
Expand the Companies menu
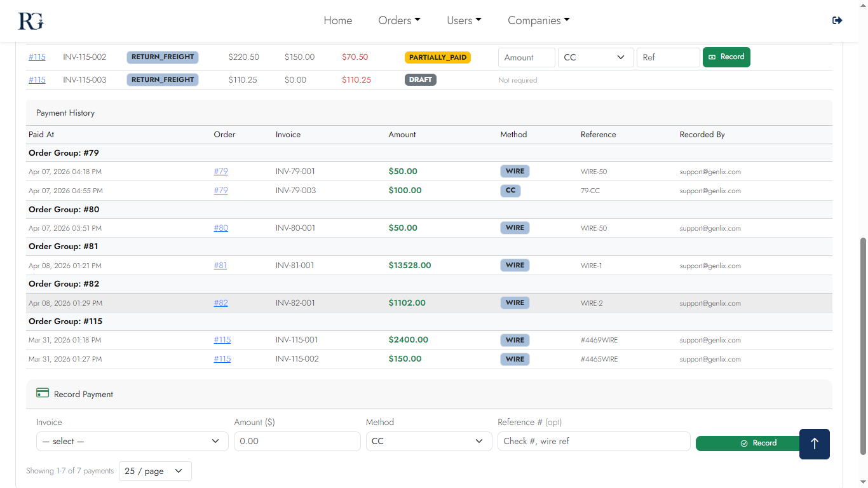[x=538, y=20]
